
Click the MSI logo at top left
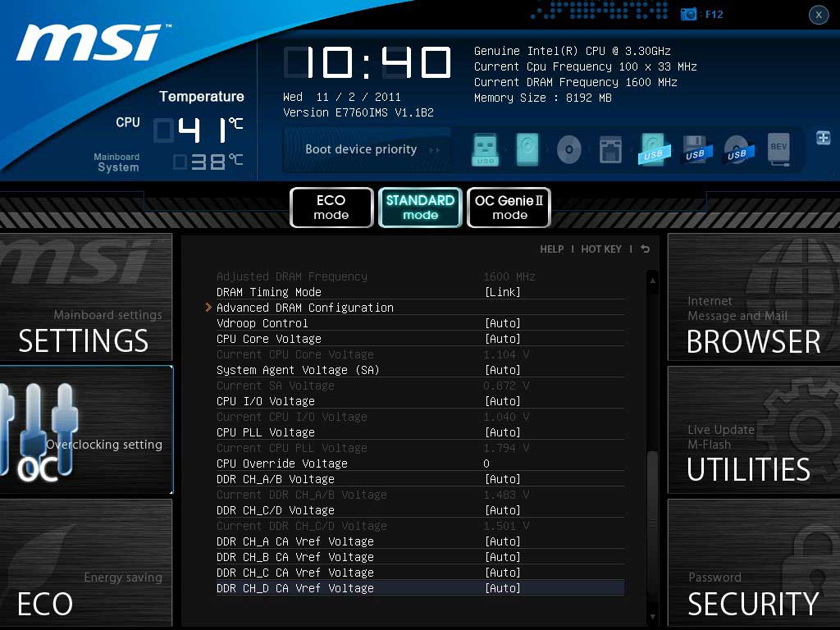pos(94,43)
